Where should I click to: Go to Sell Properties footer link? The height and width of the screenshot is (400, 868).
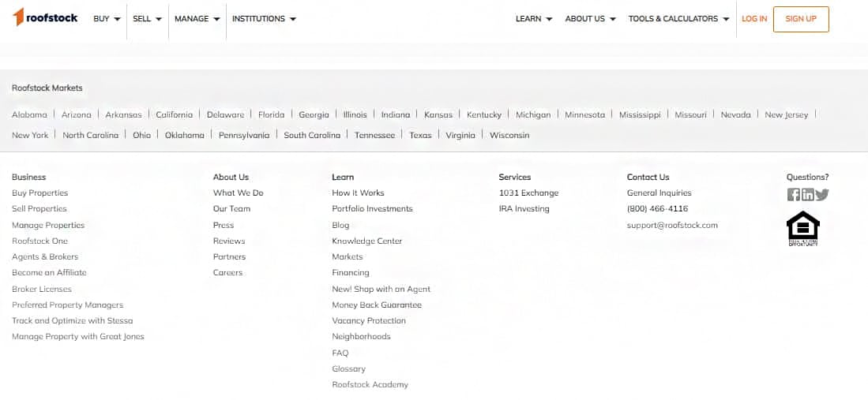(x=39, y=208)
